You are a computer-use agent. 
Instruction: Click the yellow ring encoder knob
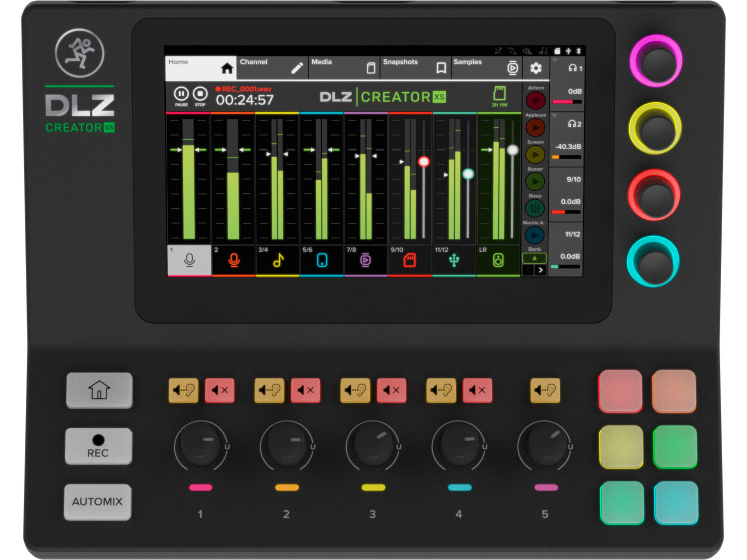(x=655, y=128)
